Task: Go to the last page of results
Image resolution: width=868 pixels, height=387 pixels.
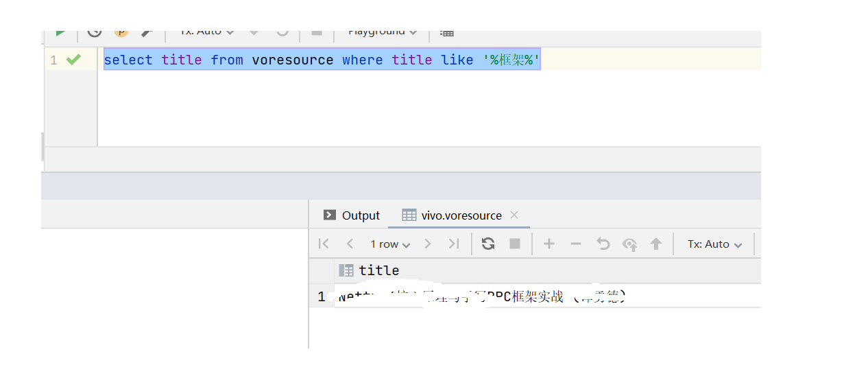Action: pyautogui.click(x=453, y=244)
